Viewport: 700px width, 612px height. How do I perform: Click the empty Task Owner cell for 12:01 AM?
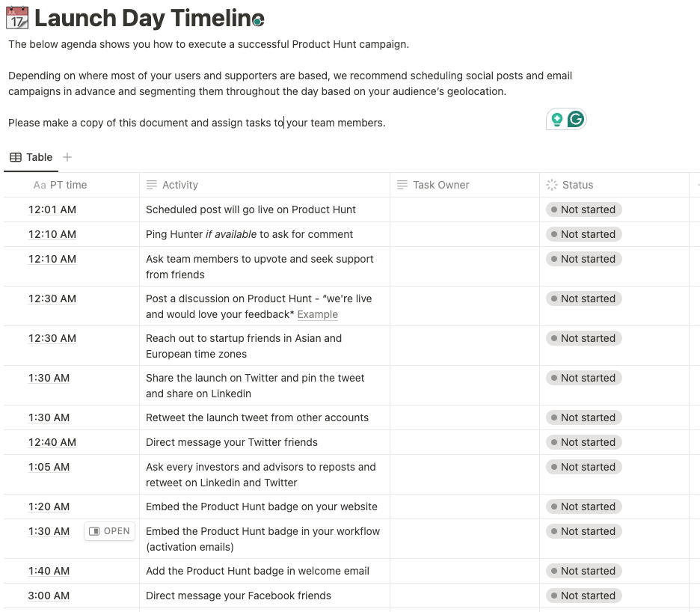(464, 209)
